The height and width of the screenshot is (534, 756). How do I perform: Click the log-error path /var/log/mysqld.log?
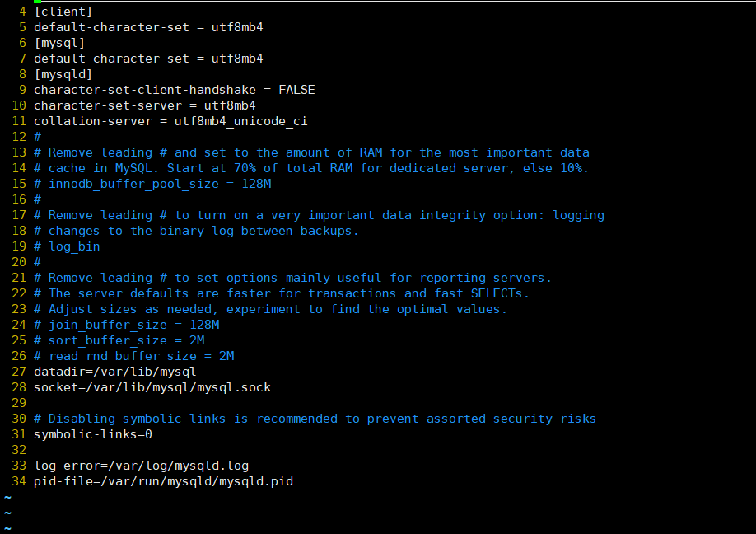(179, 466)
